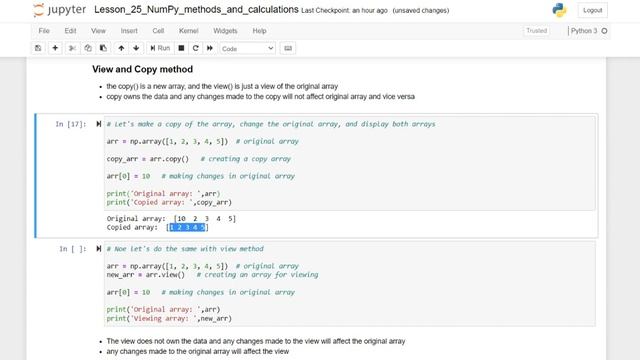Image resolution: width=640 pixels, height=360 pixels.
Task: Move selected cell down arrow
Action: point(136,48)
